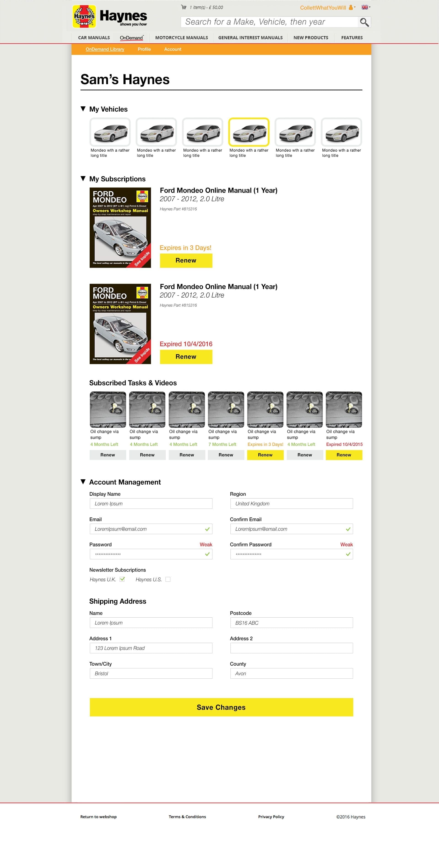Image resolution: width=439 pixels, height=868 pixels.
Task: Select the Region United Kingdom field
Action: click(292, 504)
